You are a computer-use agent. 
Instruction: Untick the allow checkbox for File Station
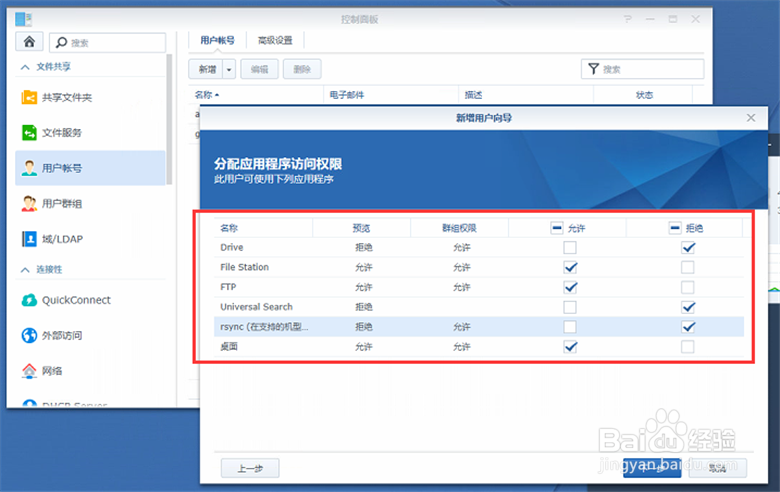[x=570, y=267]
